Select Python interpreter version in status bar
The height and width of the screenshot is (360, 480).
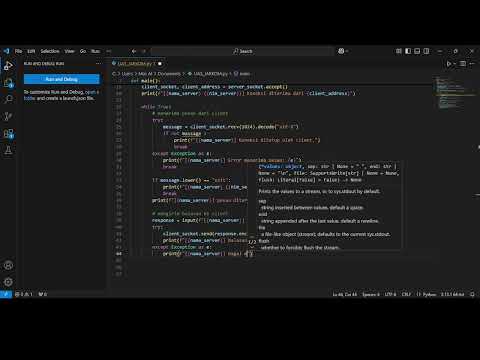click(452, 294)
